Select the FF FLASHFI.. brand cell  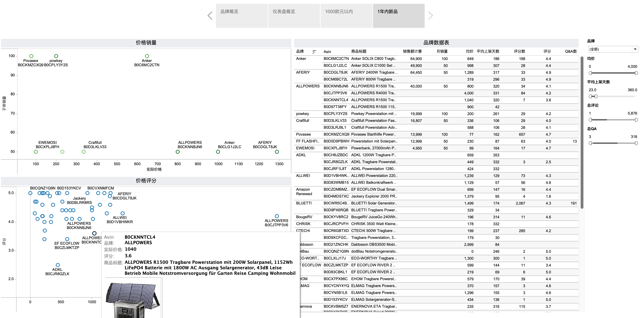[308, 141]
